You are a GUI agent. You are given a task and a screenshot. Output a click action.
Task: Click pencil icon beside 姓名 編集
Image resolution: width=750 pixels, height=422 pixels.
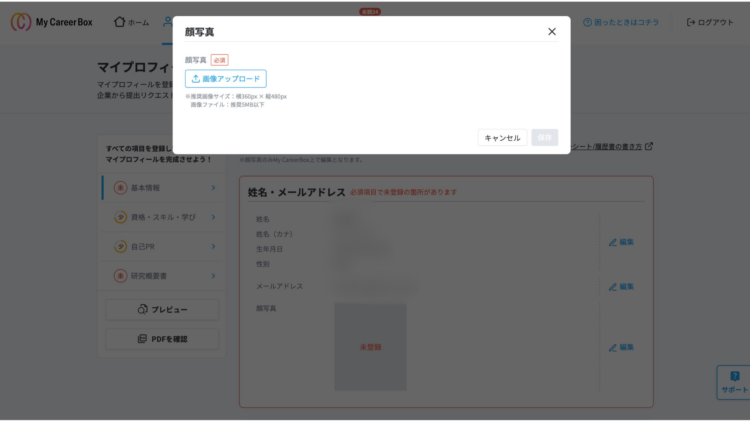point(613,243)
